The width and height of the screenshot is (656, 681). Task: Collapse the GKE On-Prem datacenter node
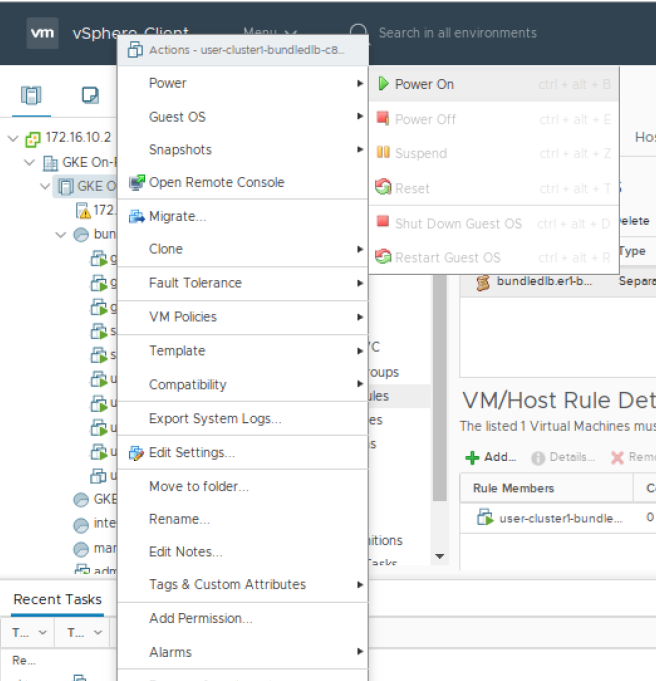[30, 162]
